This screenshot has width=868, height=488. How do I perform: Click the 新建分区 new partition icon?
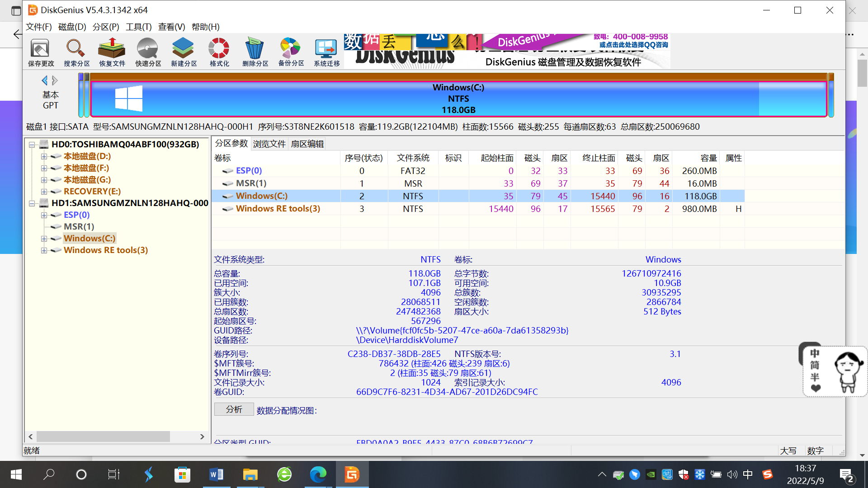tap(183, 52)
